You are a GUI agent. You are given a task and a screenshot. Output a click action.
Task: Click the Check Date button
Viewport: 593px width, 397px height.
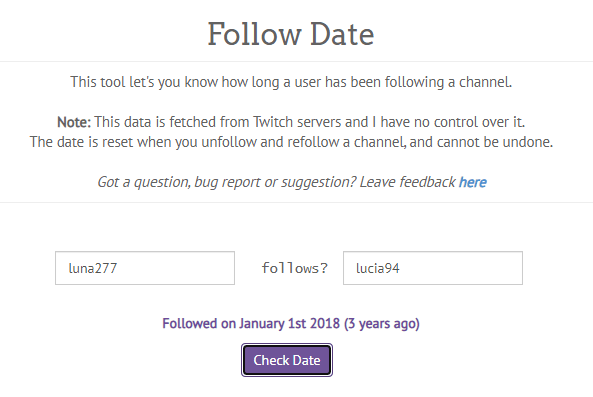[x=287, y=360]
